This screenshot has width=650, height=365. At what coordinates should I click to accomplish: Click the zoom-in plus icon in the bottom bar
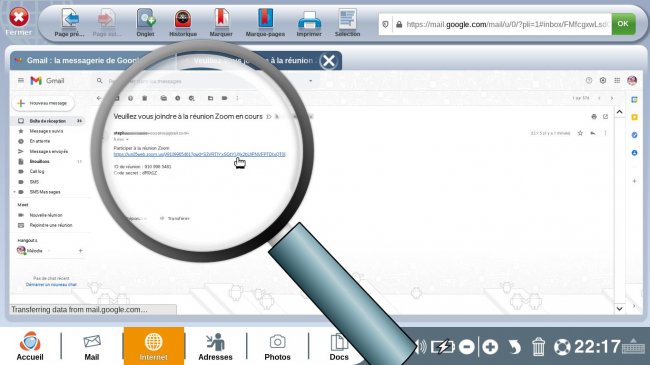(x=490, y=347)
